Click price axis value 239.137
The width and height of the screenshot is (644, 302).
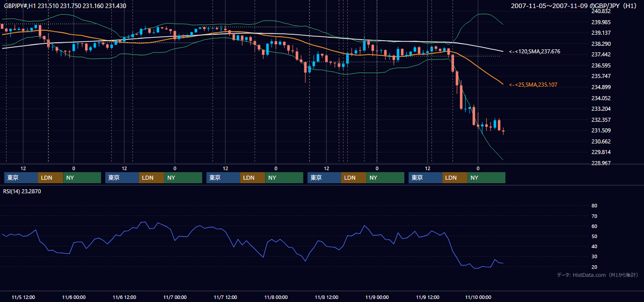click(x=601, y=33)
